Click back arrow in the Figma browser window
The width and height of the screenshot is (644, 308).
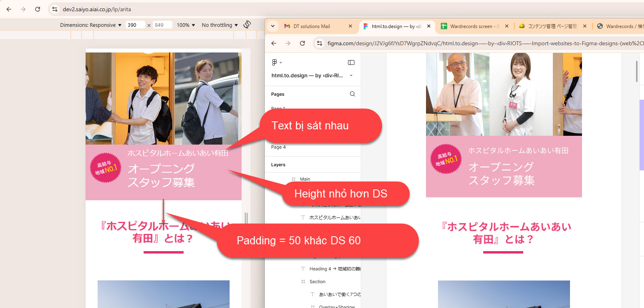click(x=274, y=43)
